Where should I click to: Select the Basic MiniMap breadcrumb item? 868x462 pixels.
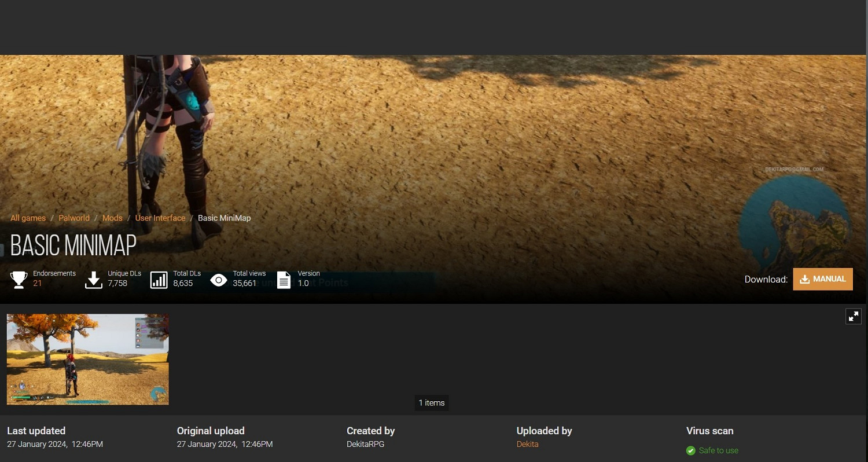[224, 218]
